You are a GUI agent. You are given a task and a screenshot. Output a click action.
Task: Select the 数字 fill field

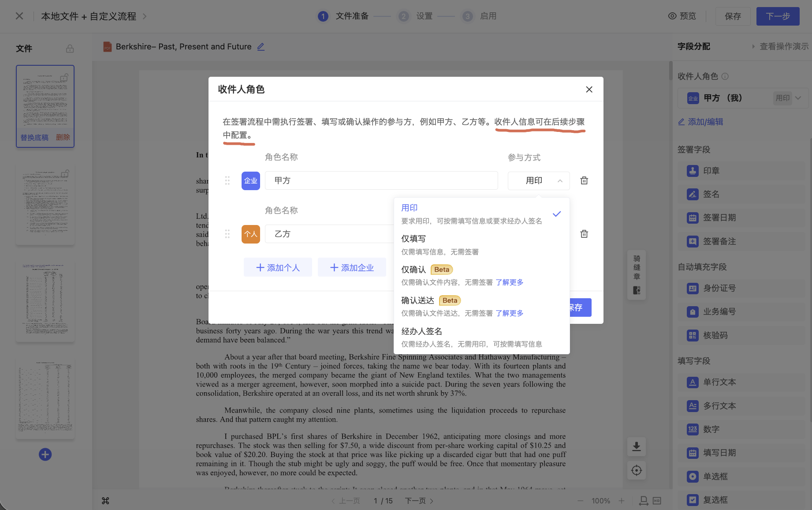[741, 429]
